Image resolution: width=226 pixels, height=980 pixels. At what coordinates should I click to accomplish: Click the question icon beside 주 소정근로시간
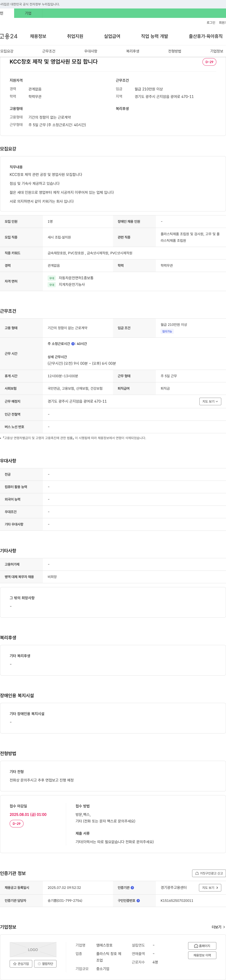(x=73, y=344)
